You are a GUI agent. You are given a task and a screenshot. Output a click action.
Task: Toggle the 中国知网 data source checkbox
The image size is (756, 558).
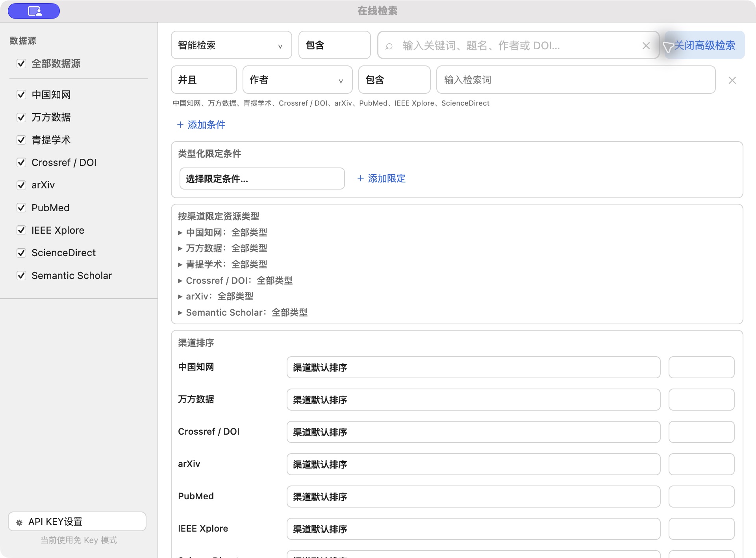point(21,95)
